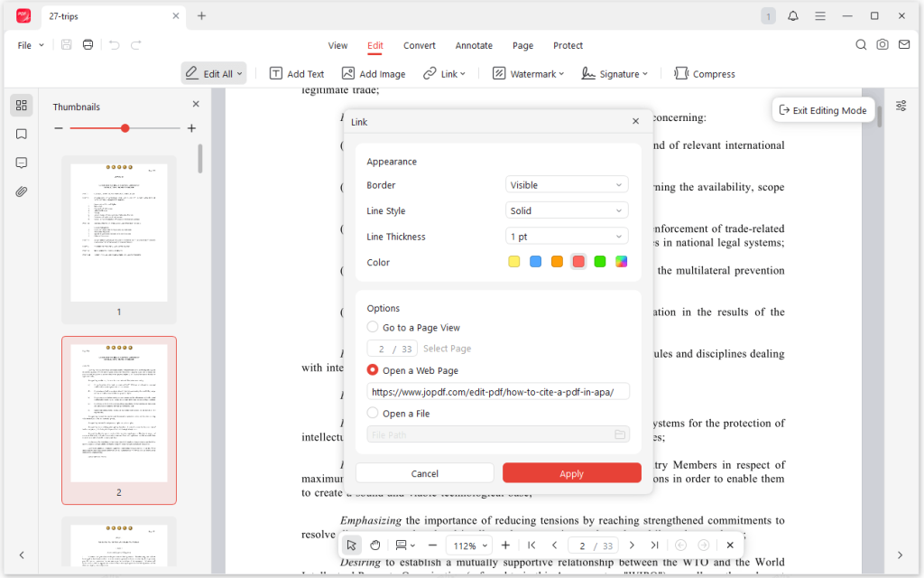The width and height of the screenshot is (924, 578).
Task: Zoom out using the bottom toolbar minus
Action: pos(432,545)
